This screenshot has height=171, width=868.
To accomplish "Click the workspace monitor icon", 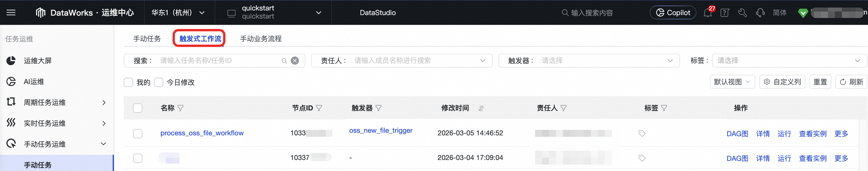I will 232,13.
